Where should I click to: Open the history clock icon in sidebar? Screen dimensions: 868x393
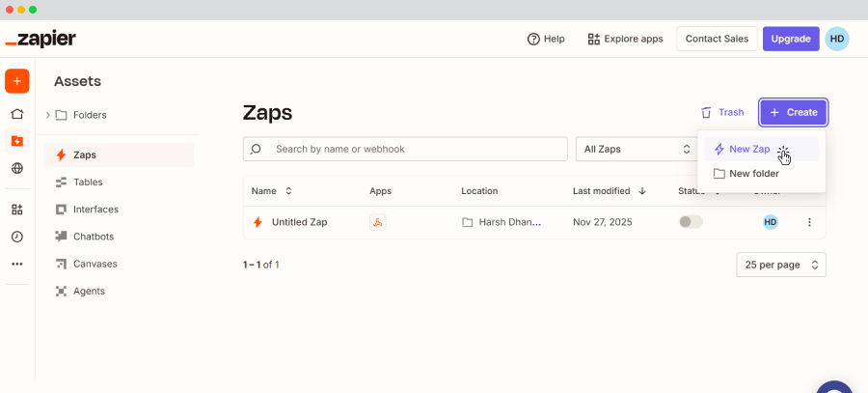point(16,237)
